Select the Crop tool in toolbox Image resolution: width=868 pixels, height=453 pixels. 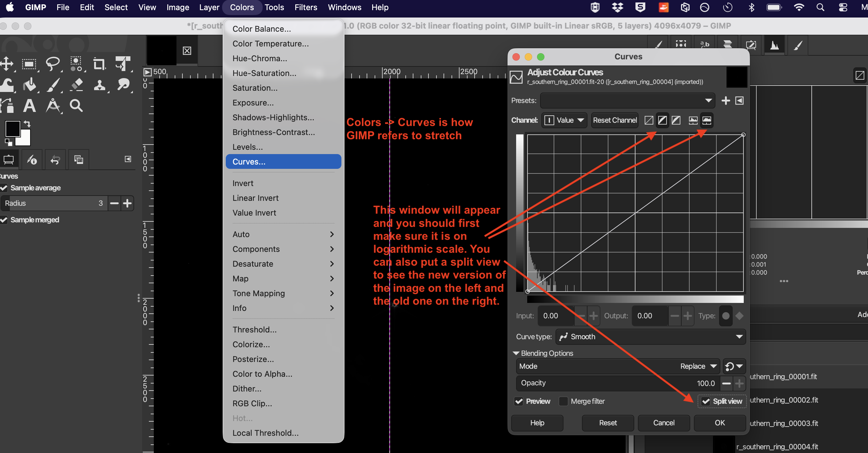pyautogui.click(x=99, y=64)
